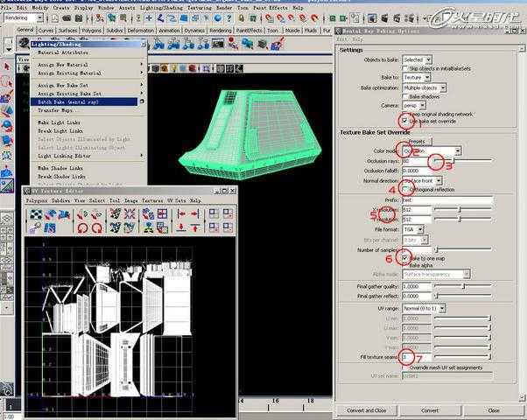527x420 pixels.
Task: Toggle the Bake to one map checkbox
Action: pos(404,258)
